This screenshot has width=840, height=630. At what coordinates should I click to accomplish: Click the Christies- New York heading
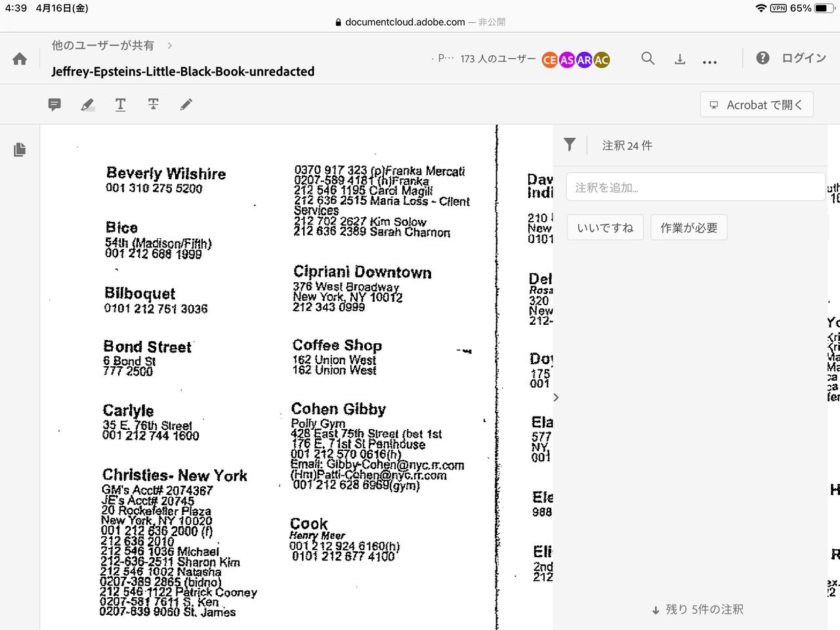click(175, 475)
